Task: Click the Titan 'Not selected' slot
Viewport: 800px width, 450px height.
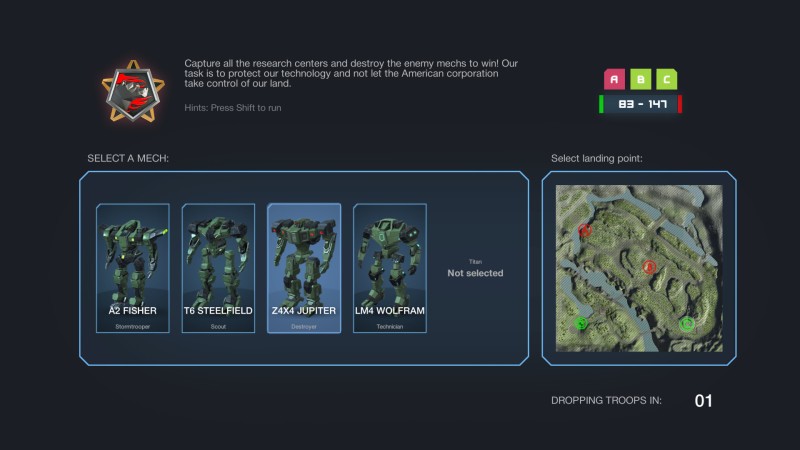Action: [475, 268]
